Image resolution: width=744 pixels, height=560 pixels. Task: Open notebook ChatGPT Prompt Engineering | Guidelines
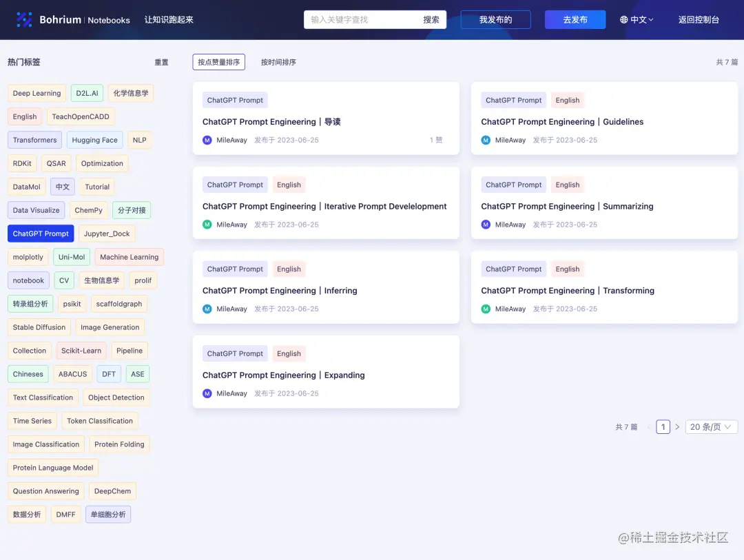562,121
